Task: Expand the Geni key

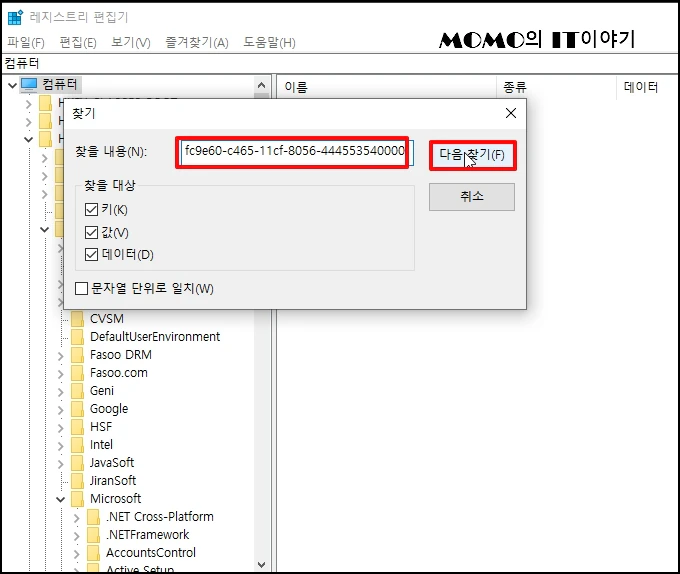Action: [61, 392]
